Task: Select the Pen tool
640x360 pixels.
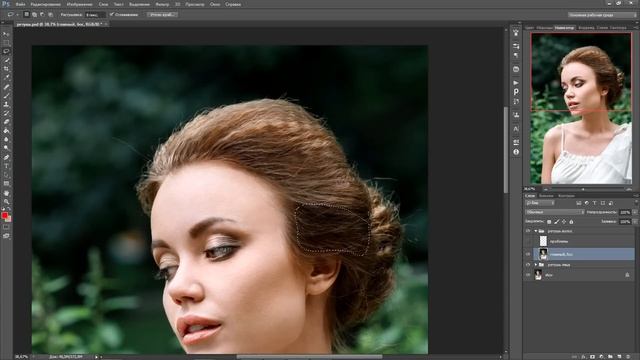Action: (6, 158)
